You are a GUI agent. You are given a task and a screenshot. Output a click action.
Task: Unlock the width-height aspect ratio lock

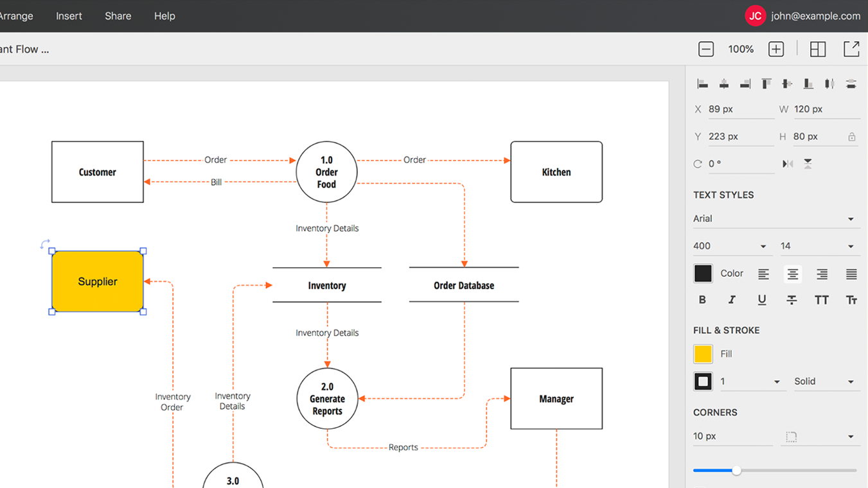coord(853,136)
